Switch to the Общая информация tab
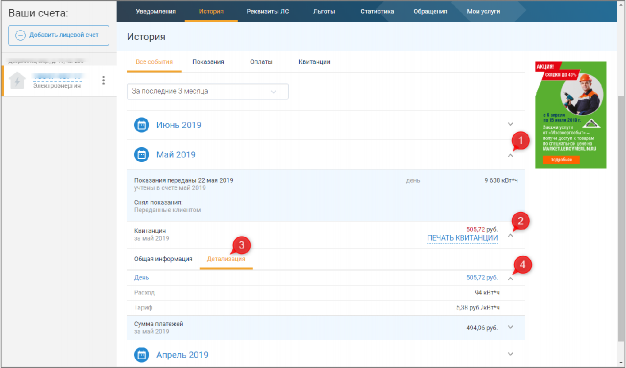The height and width of the screenshot is (368, 626). pos(163,259)
